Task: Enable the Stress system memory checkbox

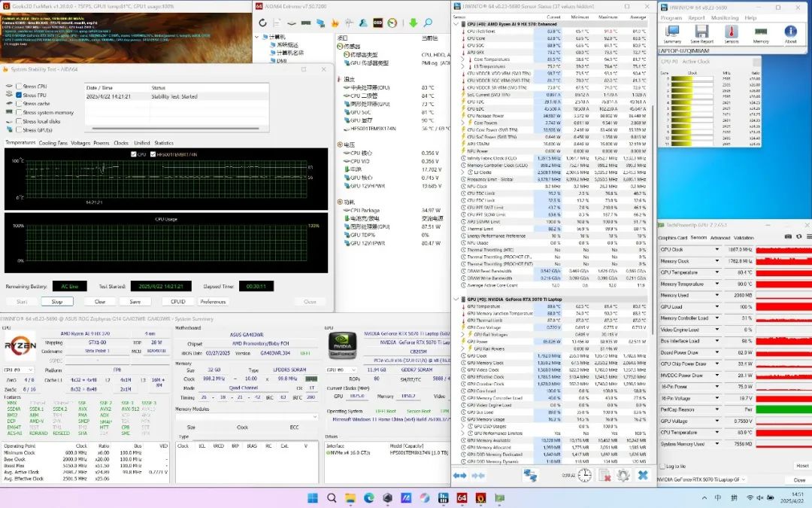Action: click(19, 112)
